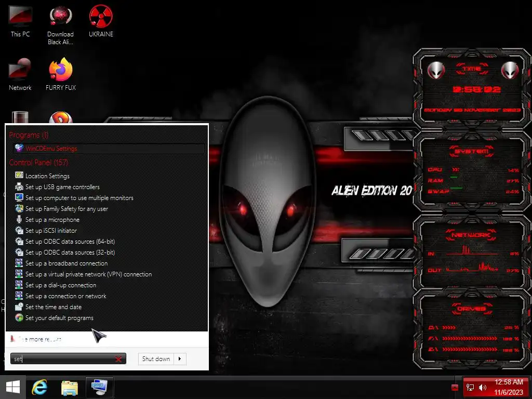Open the This PC desktop icon
The image size is (532, 399).
coord(20,22)
